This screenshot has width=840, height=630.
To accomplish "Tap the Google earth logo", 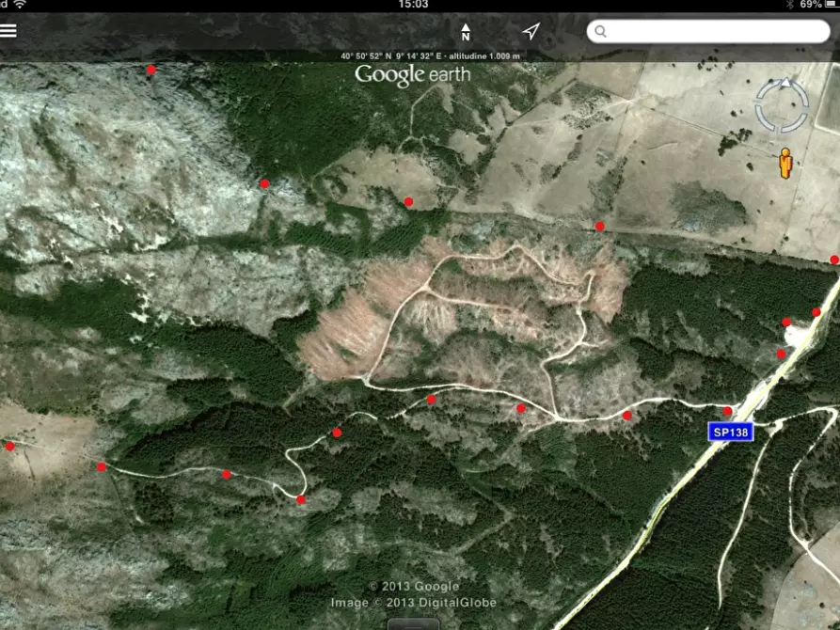I will point(413,75).
